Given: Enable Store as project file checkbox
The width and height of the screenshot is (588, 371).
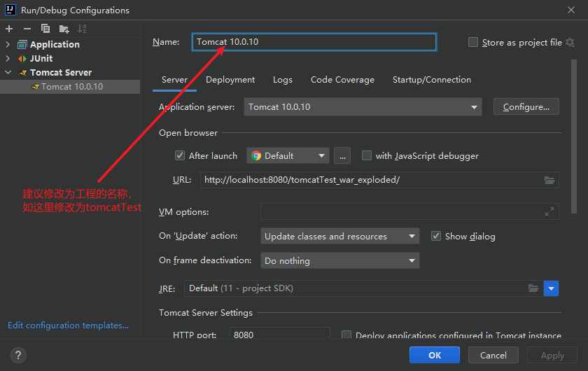Looking at the screenshot, I should pos(473,43).
